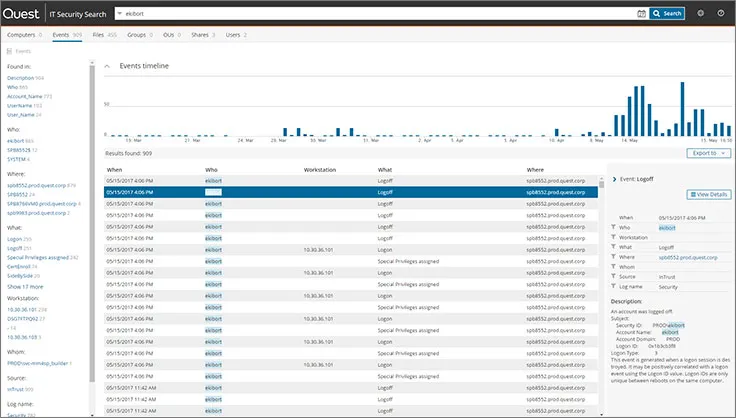
Task: Open settings gear icon in header
Action: [700, 13]
